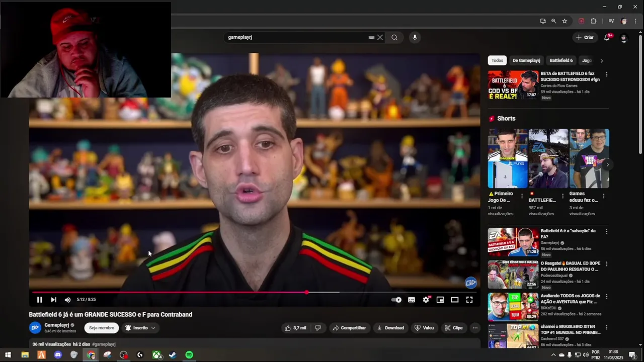Open the Gameplayrj channel name link

point(57,325)
